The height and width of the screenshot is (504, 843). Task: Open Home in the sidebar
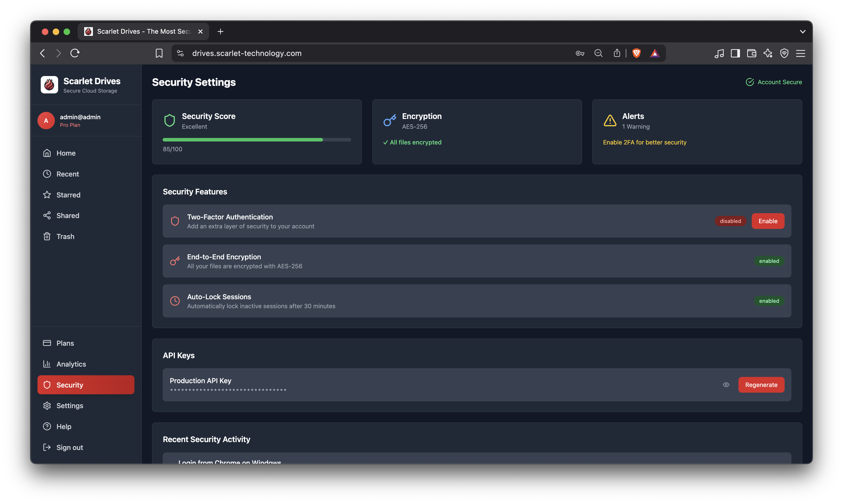86,153
